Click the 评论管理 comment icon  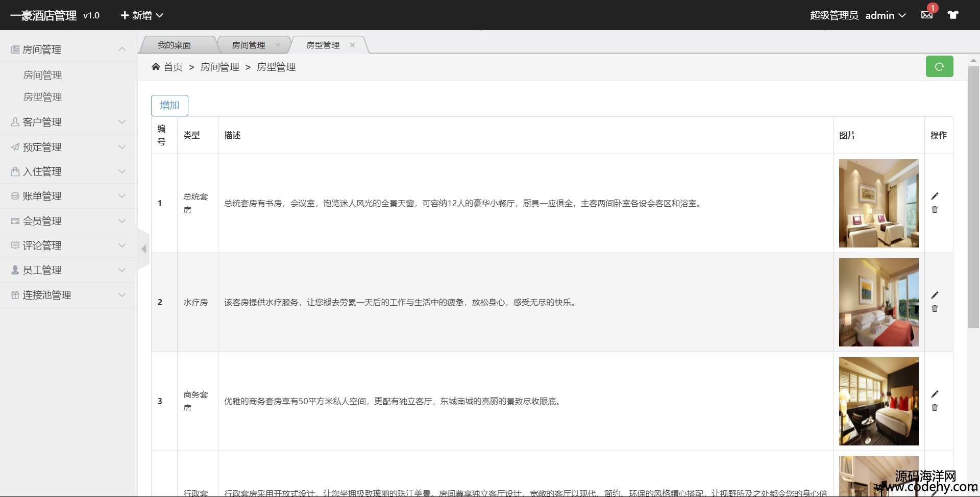point(15,245)
